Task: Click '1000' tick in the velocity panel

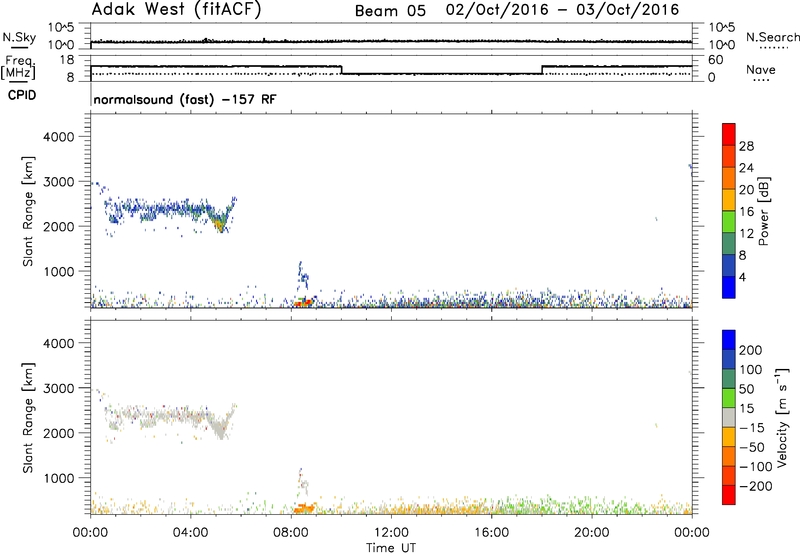Action: [x=59, y=478]
